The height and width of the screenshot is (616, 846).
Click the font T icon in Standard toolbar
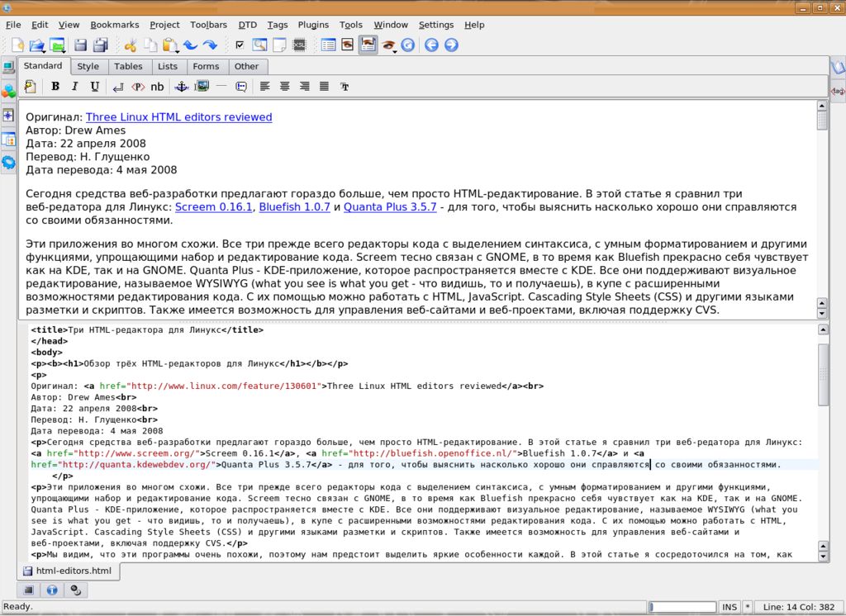point(345,87)
